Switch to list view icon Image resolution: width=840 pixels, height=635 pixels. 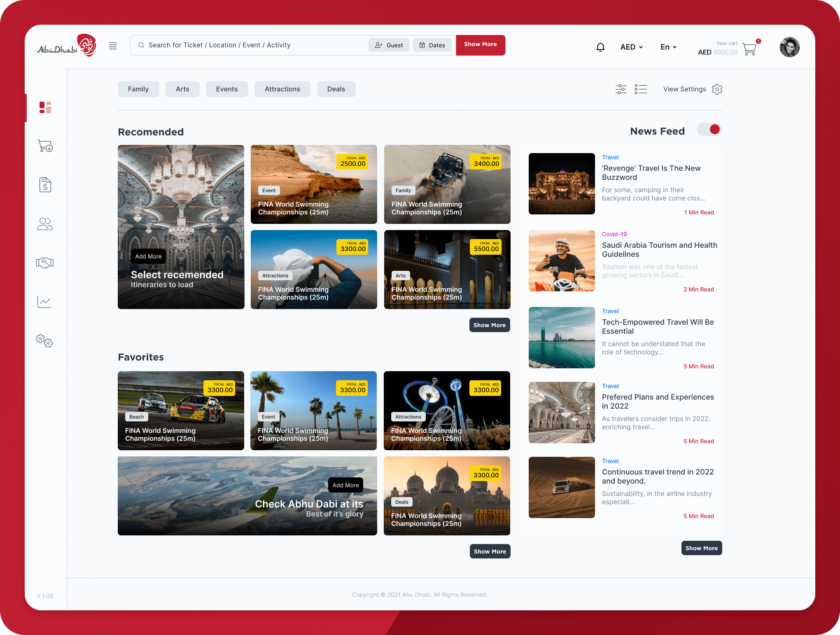click(641, 89)
